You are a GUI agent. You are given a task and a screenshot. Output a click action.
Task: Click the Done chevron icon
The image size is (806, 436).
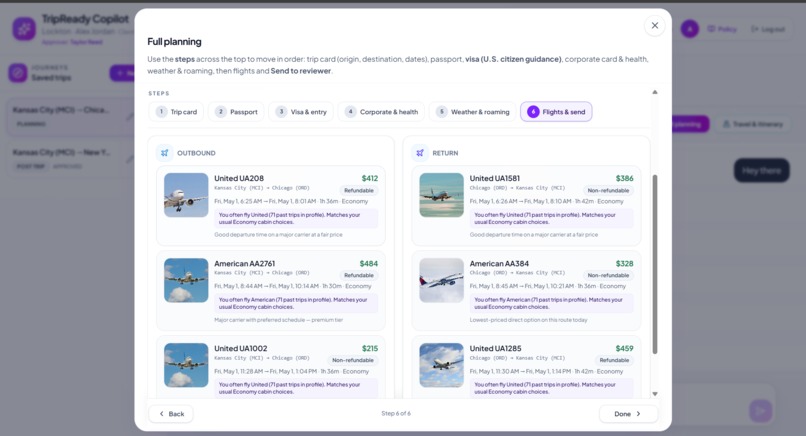coord(638,413)
